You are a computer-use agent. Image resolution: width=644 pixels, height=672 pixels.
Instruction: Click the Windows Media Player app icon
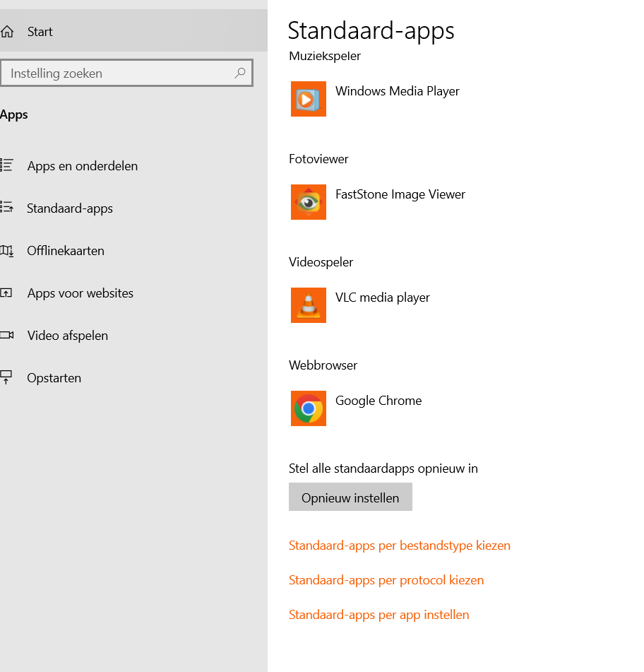(308, 99)
